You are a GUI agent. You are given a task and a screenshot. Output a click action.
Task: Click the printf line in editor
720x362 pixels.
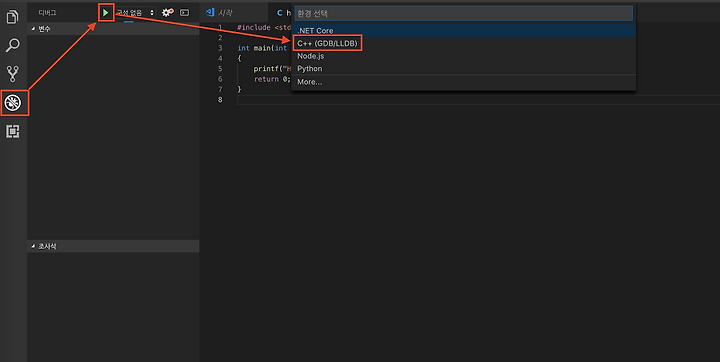tap(272, 69)
